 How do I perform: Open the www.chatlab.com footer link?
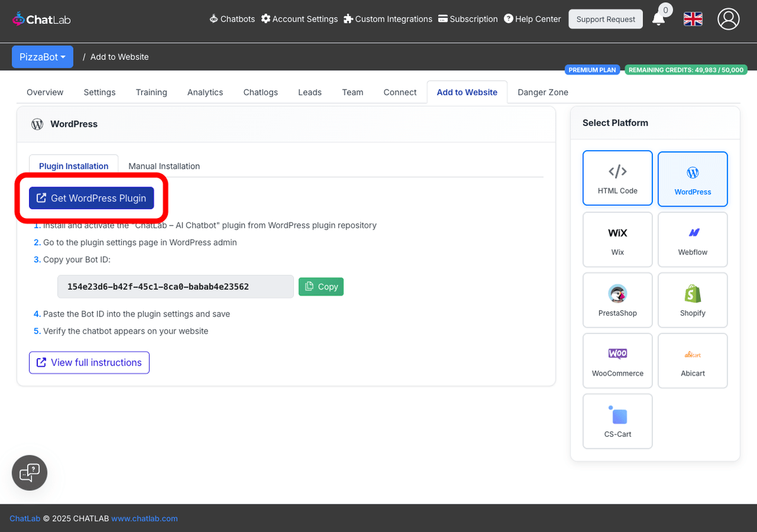coord(144,518)
